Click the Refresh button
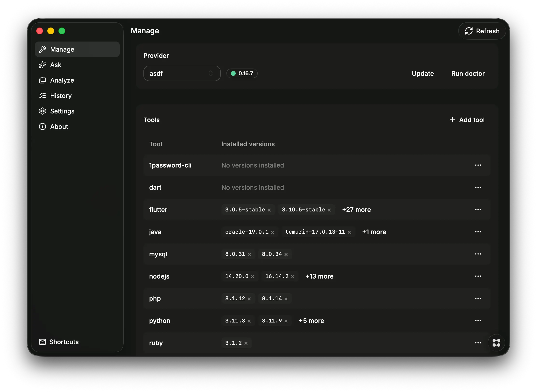The width and height of the screenshot is (537, 392). tap(482, 31)
